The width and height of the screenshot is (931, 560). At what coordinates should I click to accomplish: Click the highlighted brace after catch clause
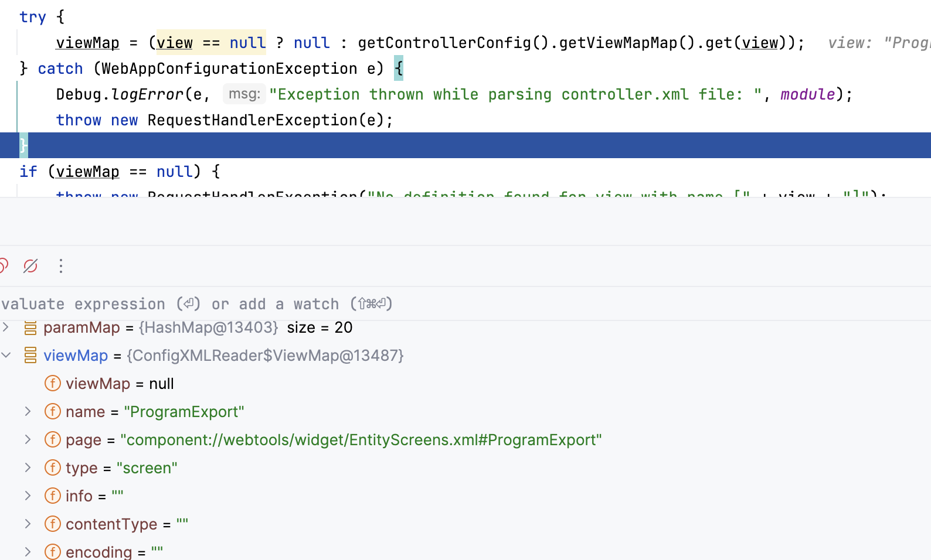tap(399, 69)
